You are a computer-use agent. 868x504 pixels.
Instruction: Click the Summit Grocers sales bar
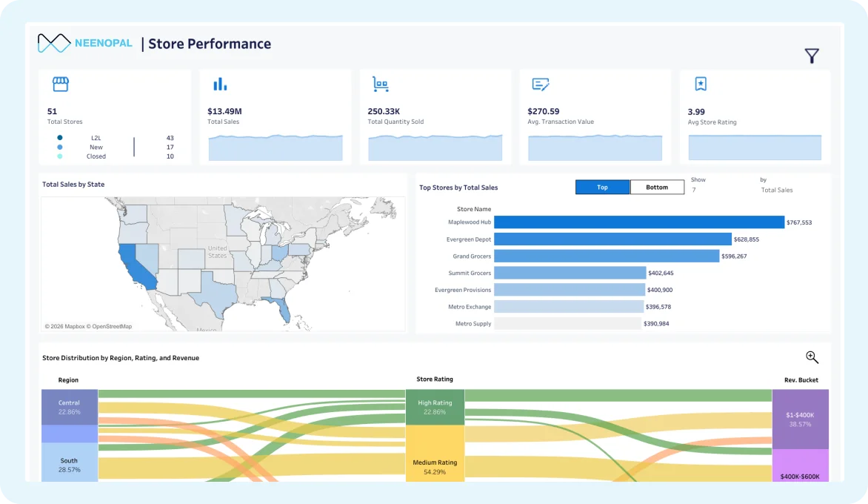tap(570, 273)
